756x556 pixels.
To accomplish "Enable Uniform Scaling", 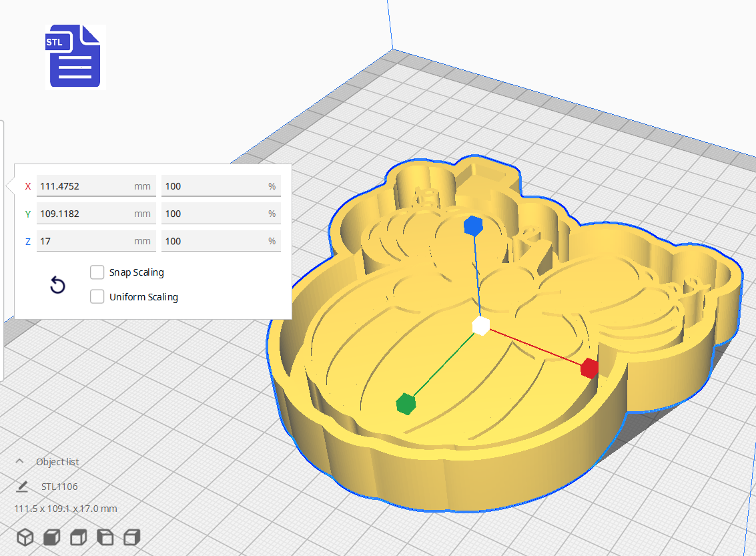I will coord(97,296).
